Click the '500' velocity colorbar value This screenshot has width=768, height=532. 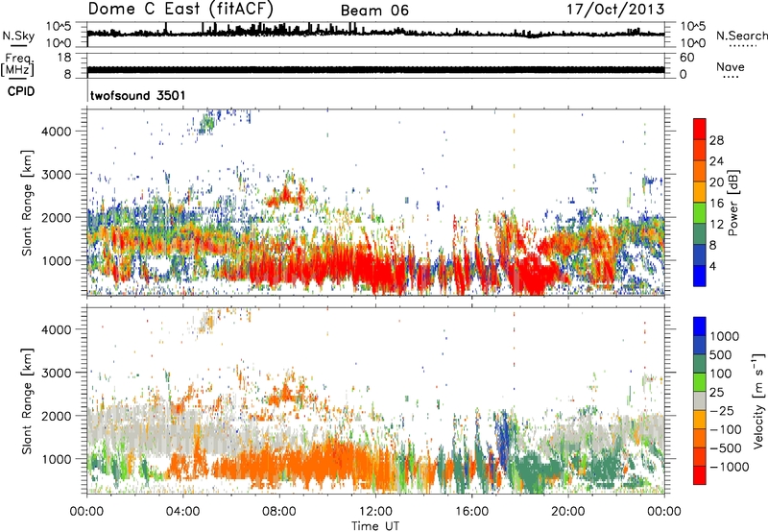[x=722, y=354]
